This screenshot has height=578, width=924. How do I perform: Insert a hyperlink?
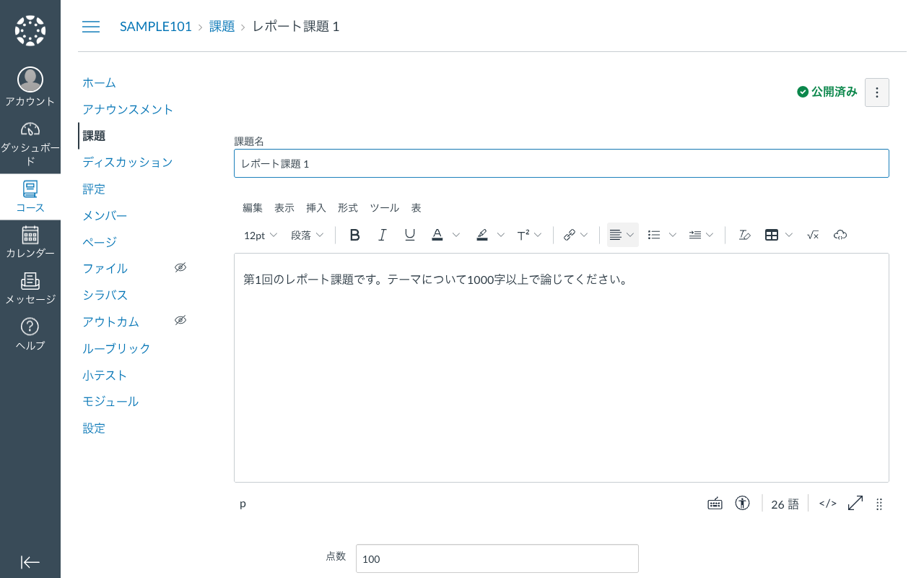click(570, 234)
